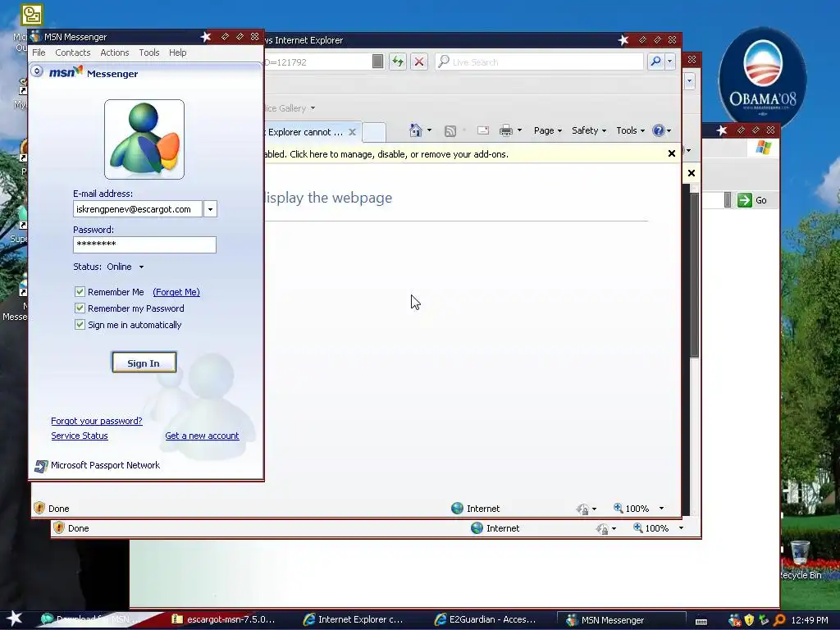Image resolution: width=840 pixels, height=630 pixels.
Task: Click the Read Mail envelope icon
Action: pos(482,130)
